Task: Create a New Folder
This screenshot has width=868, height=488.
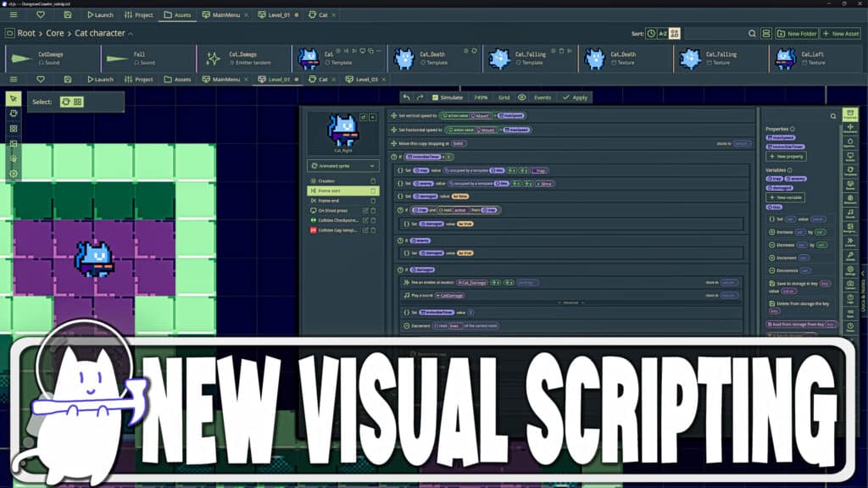Action: (797, 34)
